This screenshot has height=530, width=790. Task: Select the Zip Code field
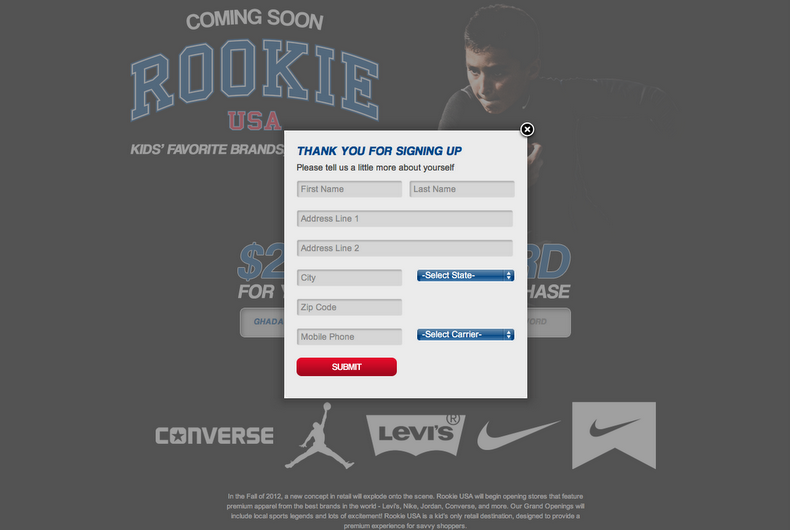(x=349, y=307)
